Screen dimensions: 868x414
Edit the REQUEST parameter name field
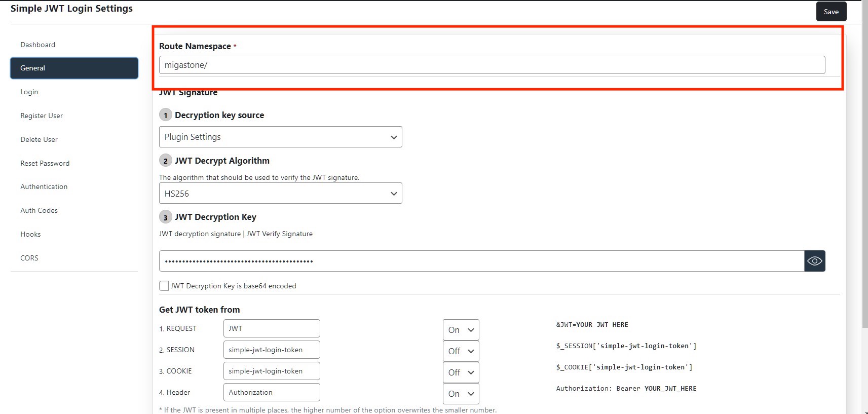point(272,328)
